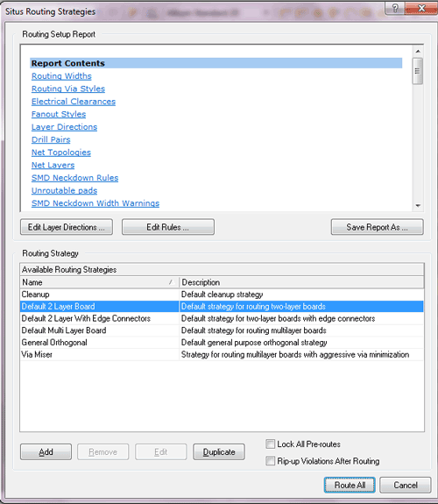Viewport: 438px width, 504px height.
Task: Click the Edit Layer Directions button
Action: click(67, 227)
